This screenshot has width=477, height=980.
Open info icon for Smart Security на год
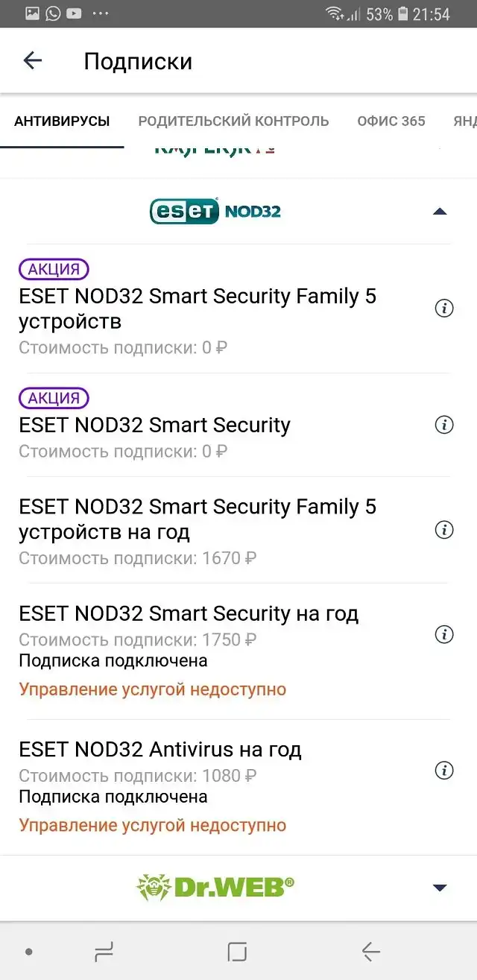[444, 634]
